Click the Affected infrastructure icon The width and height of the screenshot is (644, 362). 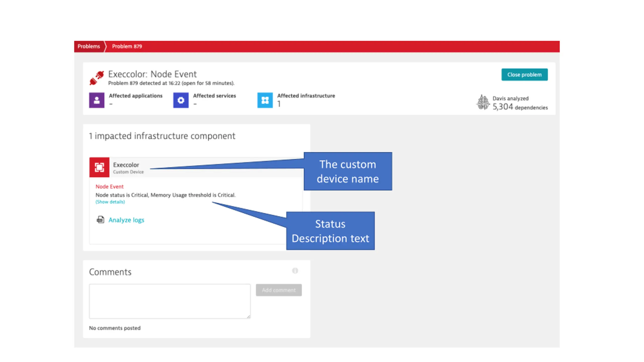pyautogui.click(x=265, y=100)
